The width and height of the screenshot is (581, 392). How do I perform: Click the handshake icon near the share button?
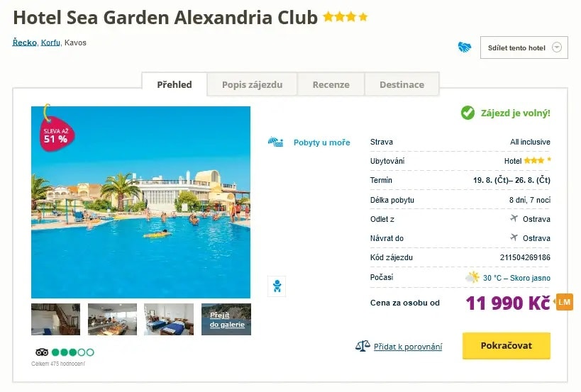[465, 47]
